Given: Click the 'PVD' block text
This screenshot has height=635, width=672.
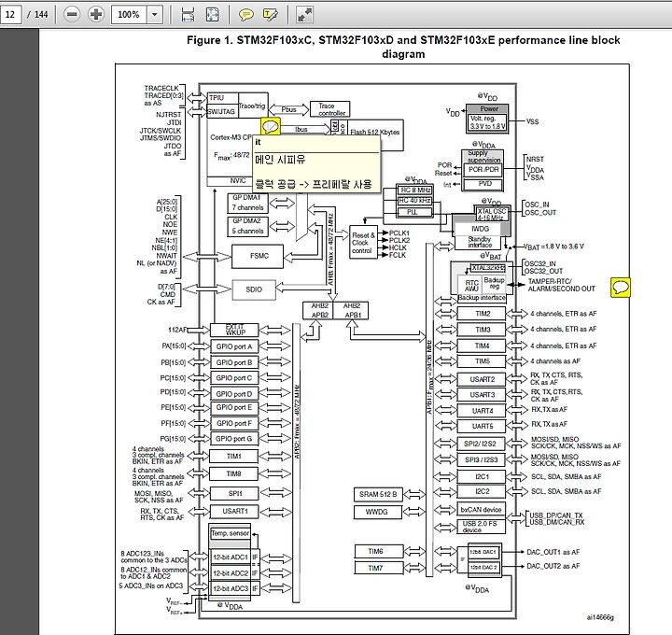Looking at the screenshot, I should pos(484,184).
